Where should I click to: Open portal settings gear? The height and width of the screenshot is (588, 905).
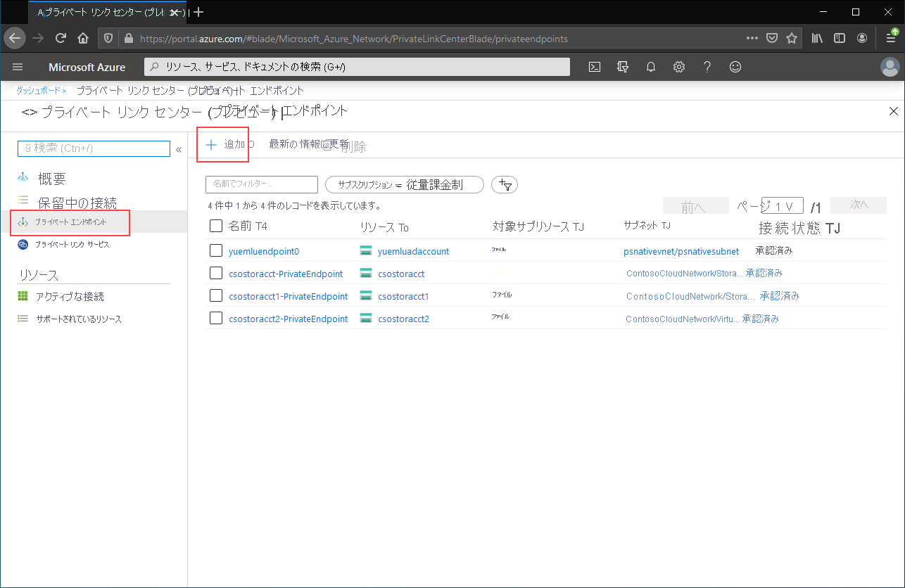click(679, 67)
